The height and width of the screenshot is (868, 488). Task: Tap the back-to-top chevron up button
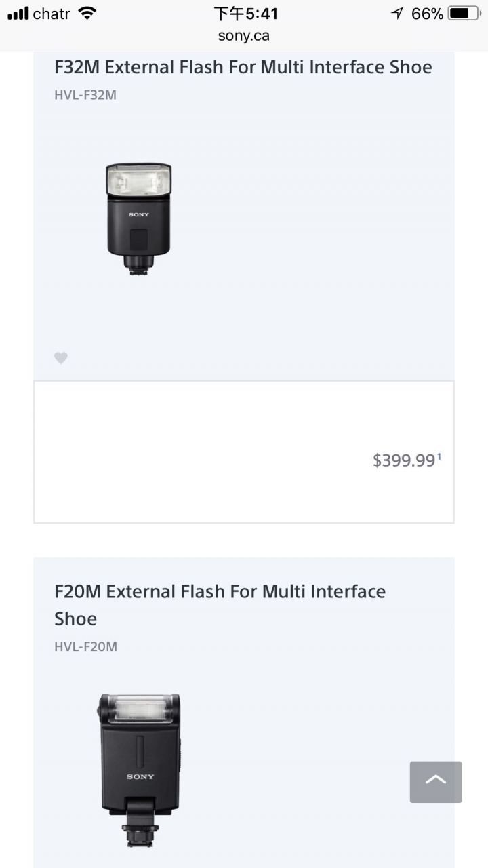coord(436,782)
